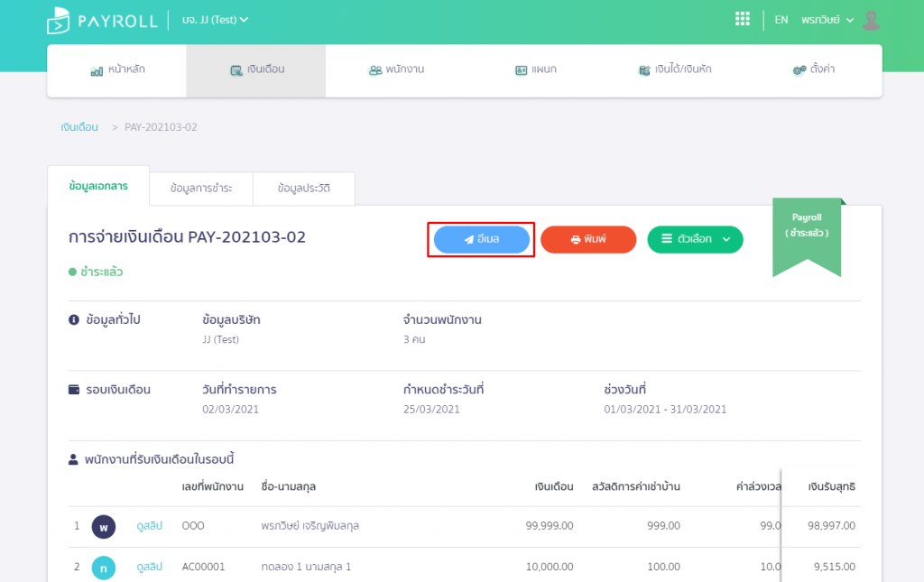The width and height of the screenshot is (924, 582).
Task: Open the Salary menu in navigation
Action: (256, 69)
